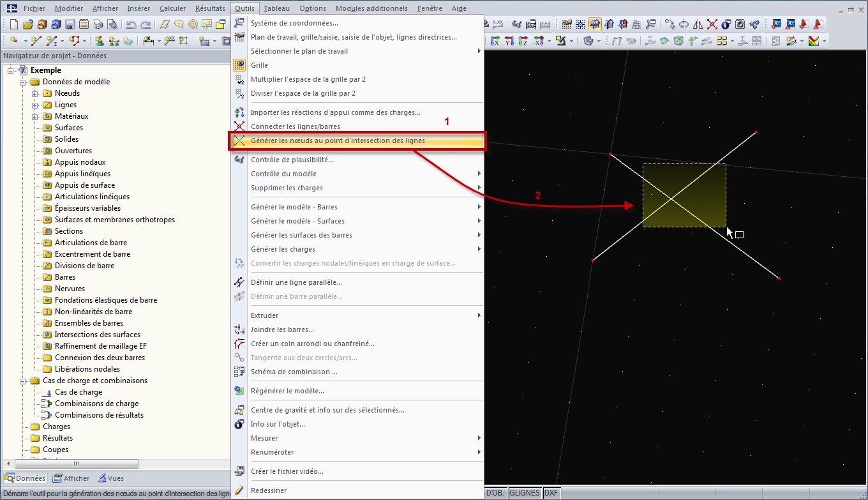Select the new node tool icon
Viewport: 868px width, 500px height.
(x=15, y=41)
